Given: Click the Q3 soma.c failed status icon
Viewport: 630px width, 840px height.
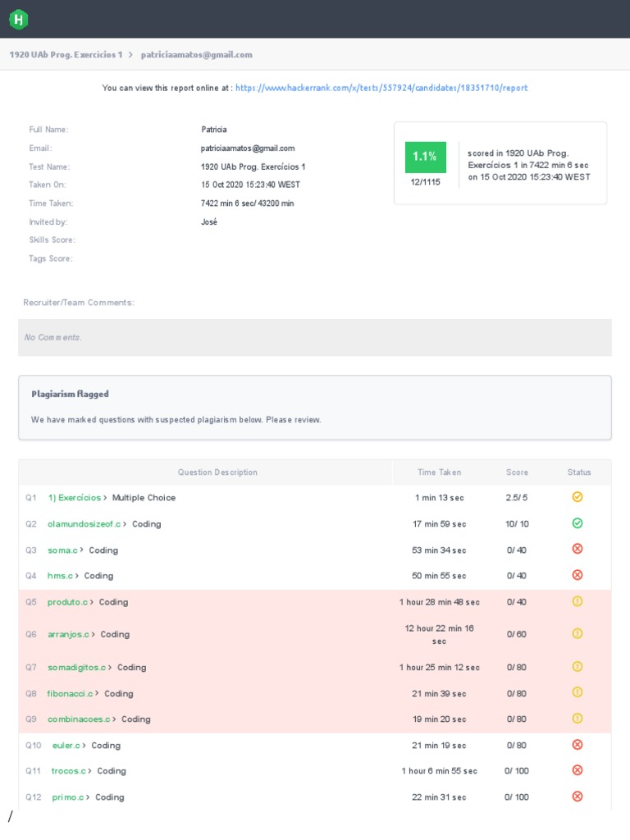Looking at the screenshot, I should [x=577, y=550].
